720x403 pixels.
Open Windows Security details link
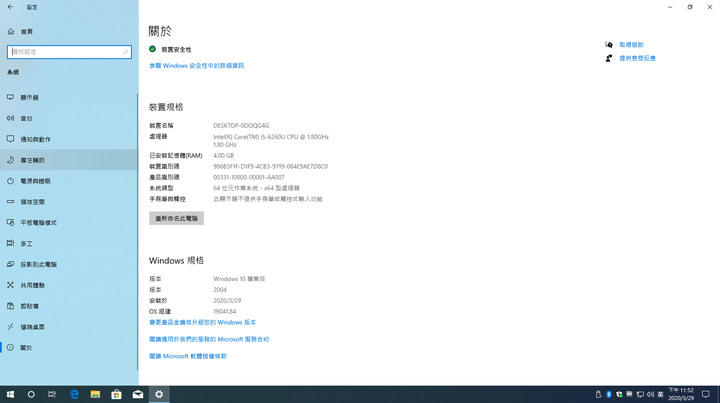pos(197,66)
